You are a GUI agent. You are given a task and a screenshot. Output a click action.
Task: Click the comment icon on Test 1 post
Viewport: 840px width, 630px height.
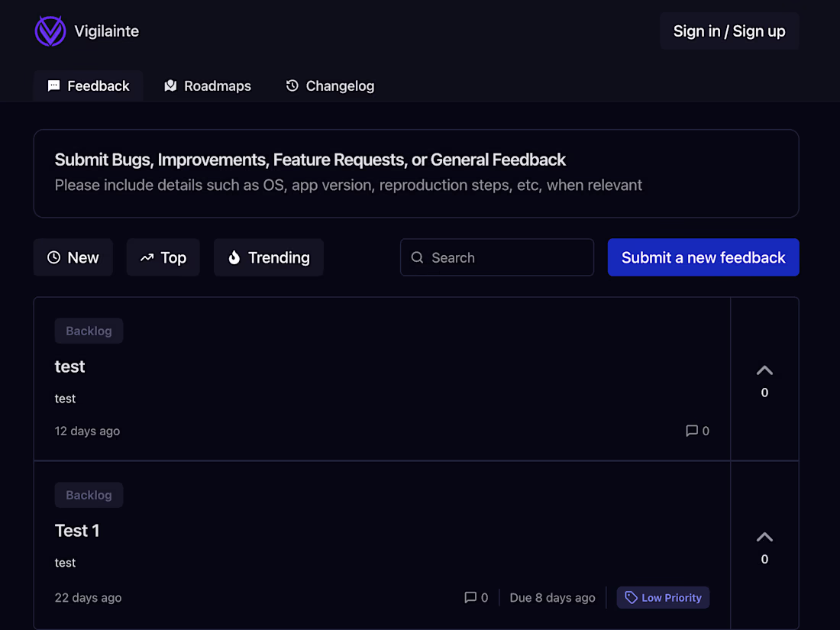tap(468, 597)
